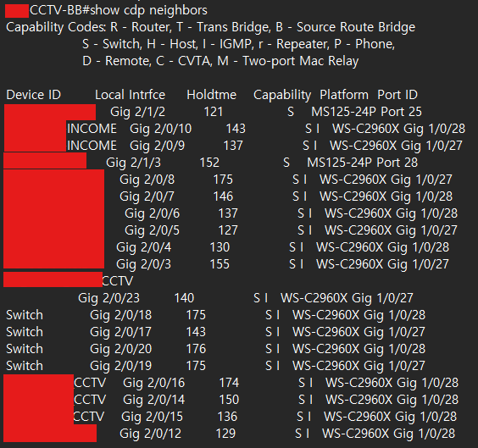Click the 'Capability' column header
The image size is (478, 448).
282,96
